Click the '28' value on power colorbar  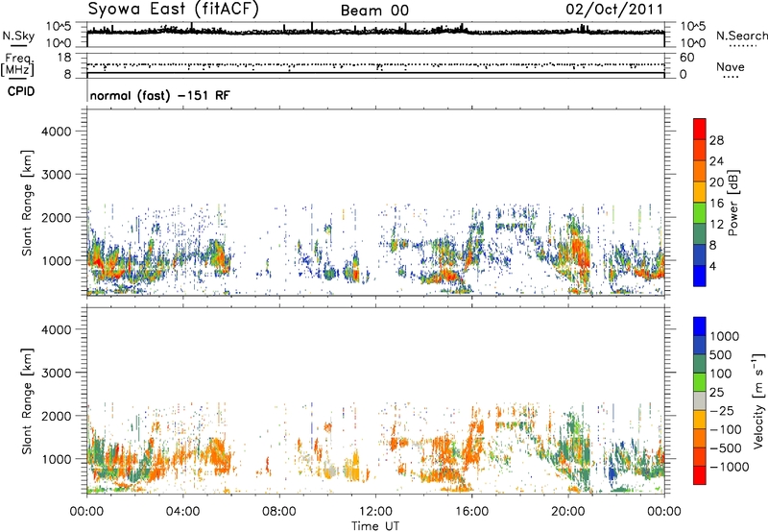716,140
